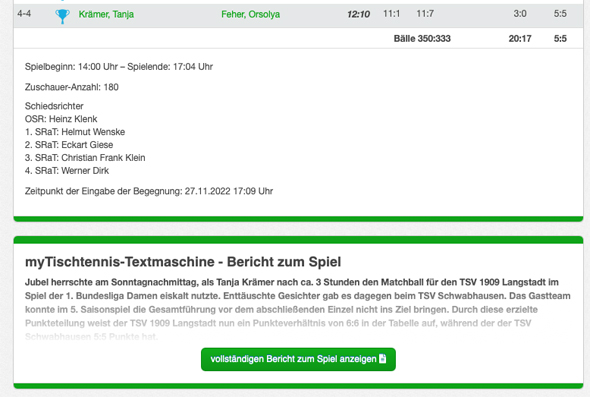Click '4. SRaT: Werner Dirk'
590x397 pixels.
(x=67, y=170)
